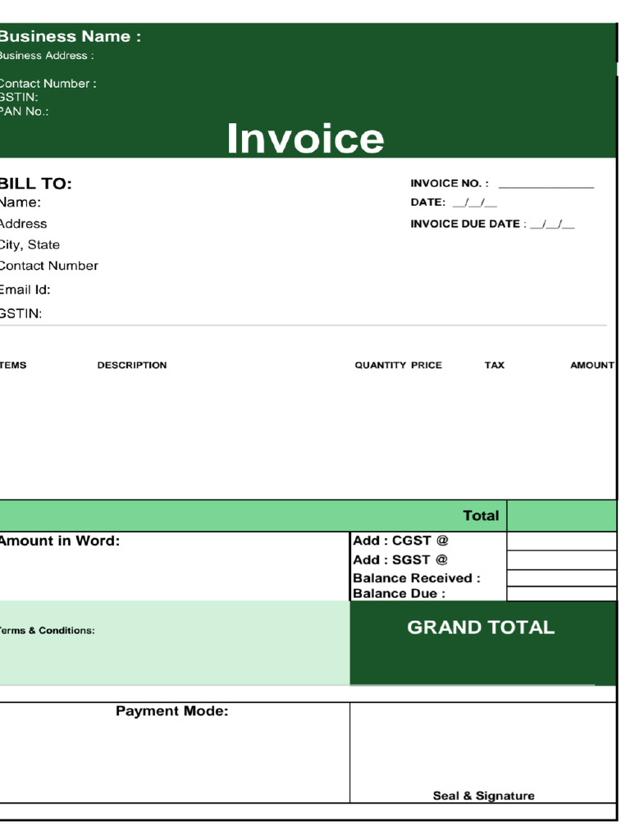Click the Balance Due amount box
Screen dimensions: 630x840
(561, 594)
